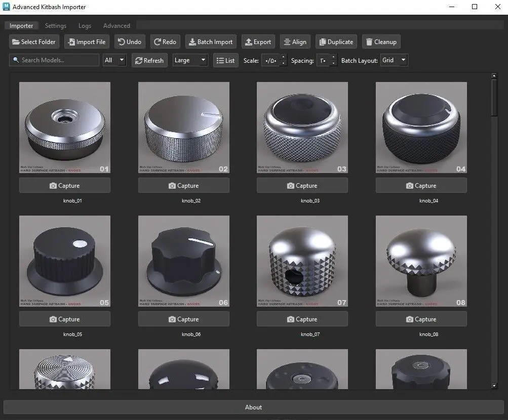Screen dimensions: 508x420
Task: Click the Select Folder button
Action: 34,41
